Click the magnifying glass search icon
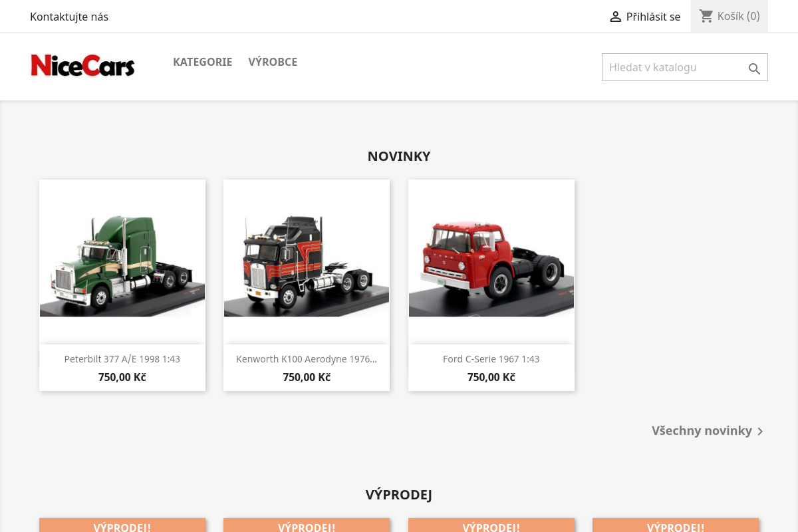The height and width of the screenshot is (532, 798). [754, 68]
